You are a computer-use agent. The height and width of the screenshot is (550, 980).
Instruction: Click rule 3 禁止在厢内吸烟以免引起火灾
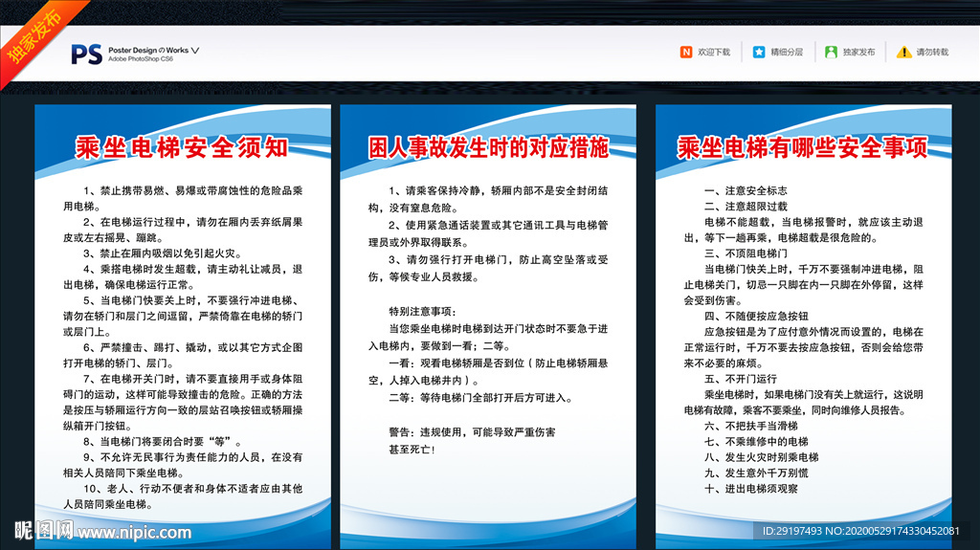163,253
